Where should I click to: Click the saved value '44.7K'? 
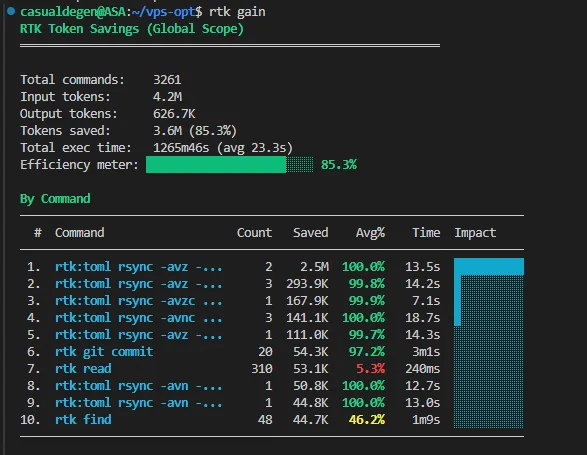tap(310, 419)
